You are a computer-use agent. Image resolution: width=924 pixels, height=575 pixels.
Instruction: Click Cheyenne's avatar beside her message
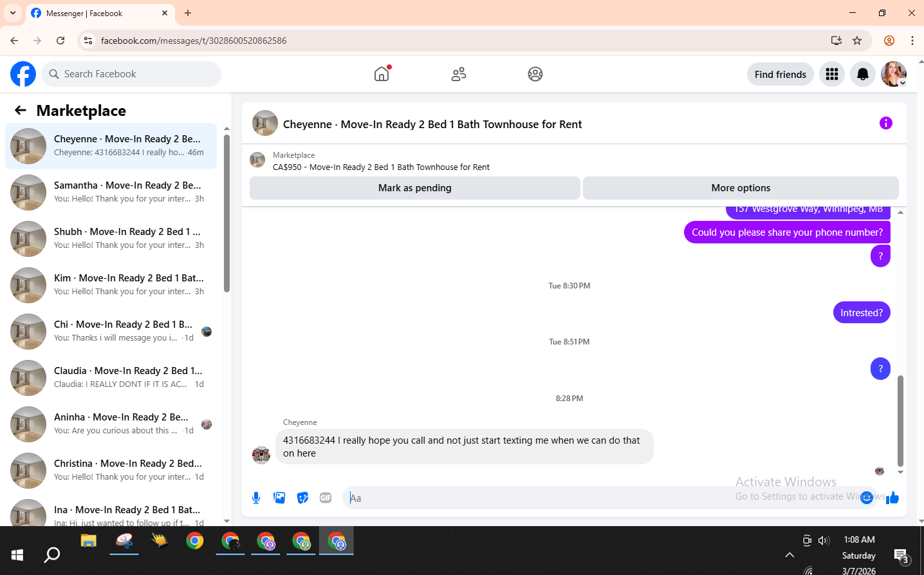(261, 455)
